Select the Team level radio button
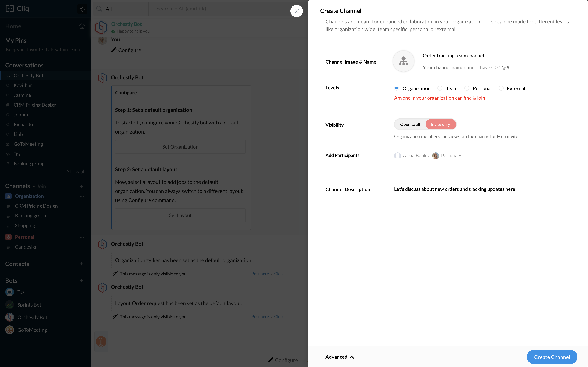Viewport: 588px width, 367px height. coord(440,88)
